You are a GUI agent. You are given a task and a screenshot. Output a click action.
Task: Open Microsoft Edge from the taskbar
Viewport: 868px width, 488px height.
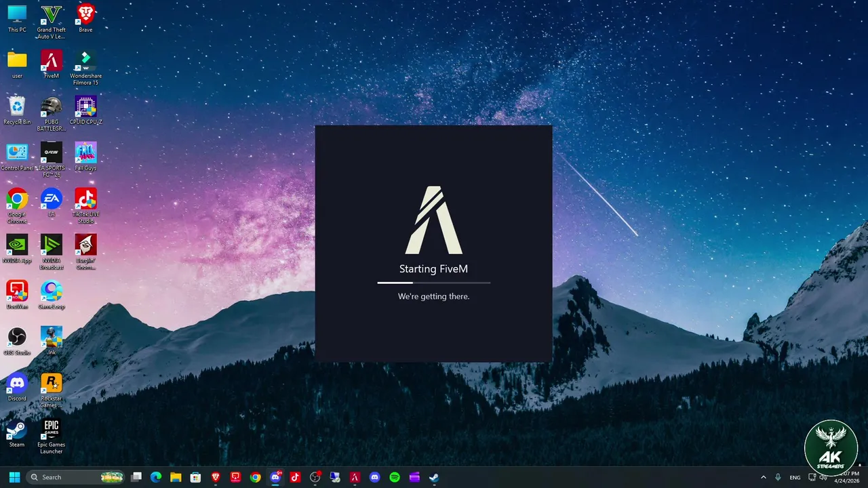(x=156, y=477)
